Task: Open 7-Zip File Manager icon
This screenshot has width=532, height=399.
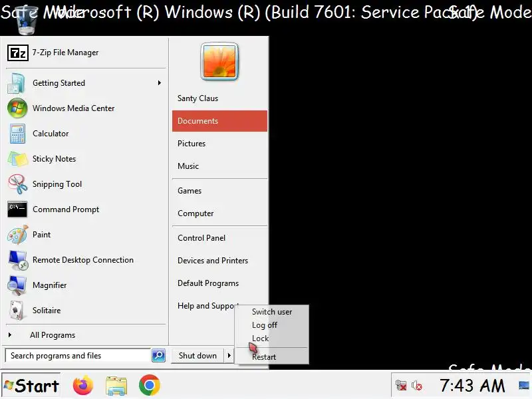Action: click(18, 53)
